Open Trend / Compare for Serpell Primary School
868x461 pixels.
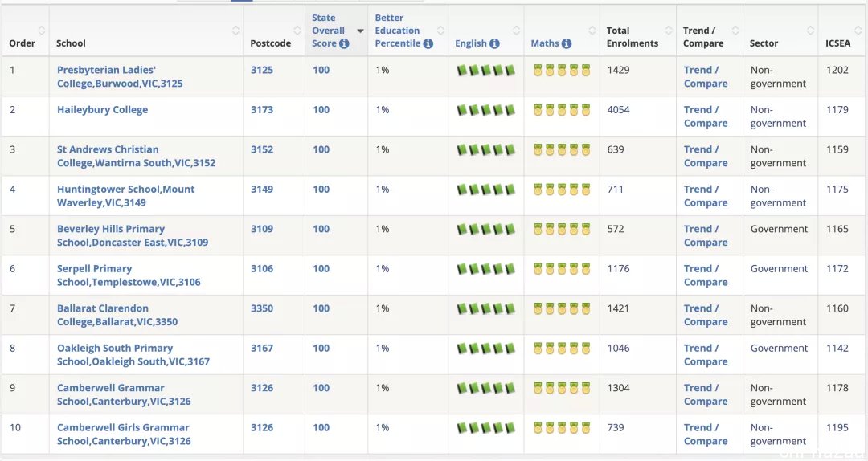tap(706, 275)
